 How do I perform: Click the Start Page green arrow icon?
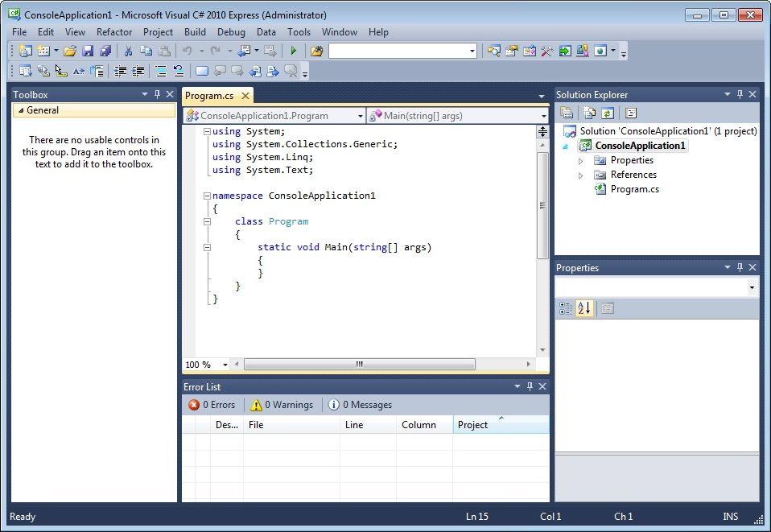coord(565,51)
